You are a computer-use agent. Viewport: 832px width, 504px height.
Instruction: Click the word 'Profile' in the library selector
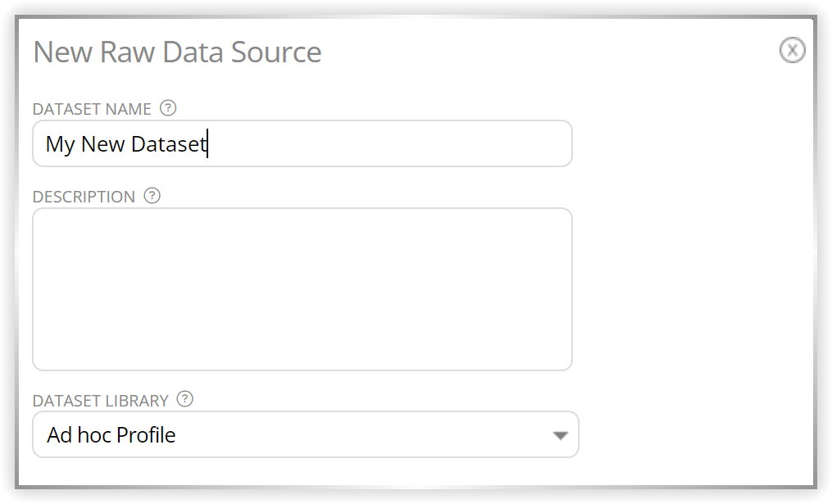click(146, 435)
